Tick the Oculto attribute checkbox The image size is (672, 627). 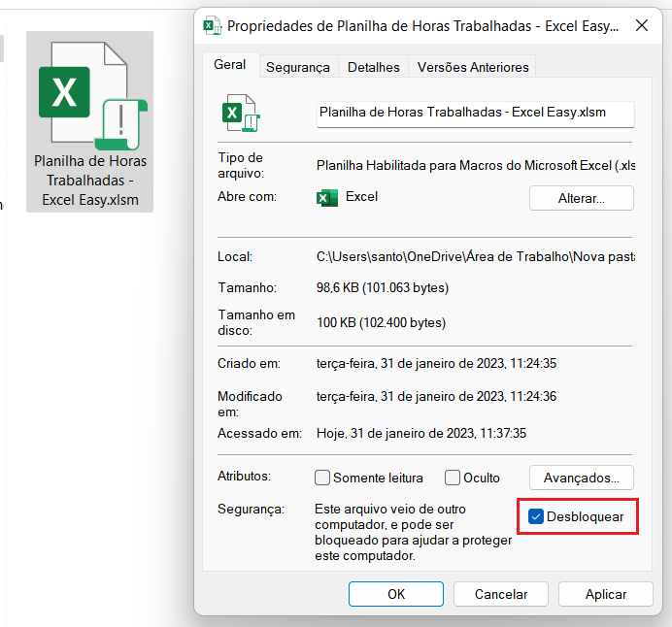point(453,478)
